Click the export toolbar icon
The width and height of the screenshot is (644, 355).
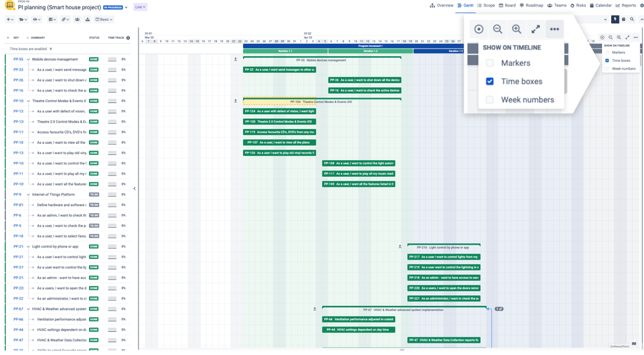(88, 19)
